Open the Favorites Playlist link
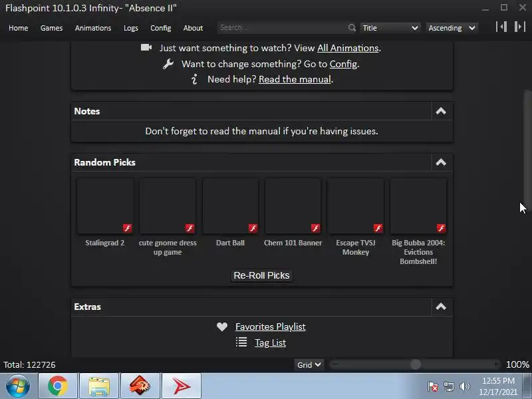 click(271, 327)
